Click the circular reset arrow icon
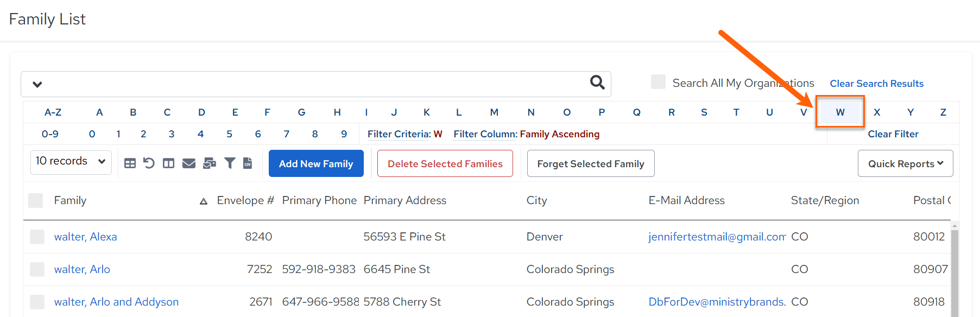 149,163
